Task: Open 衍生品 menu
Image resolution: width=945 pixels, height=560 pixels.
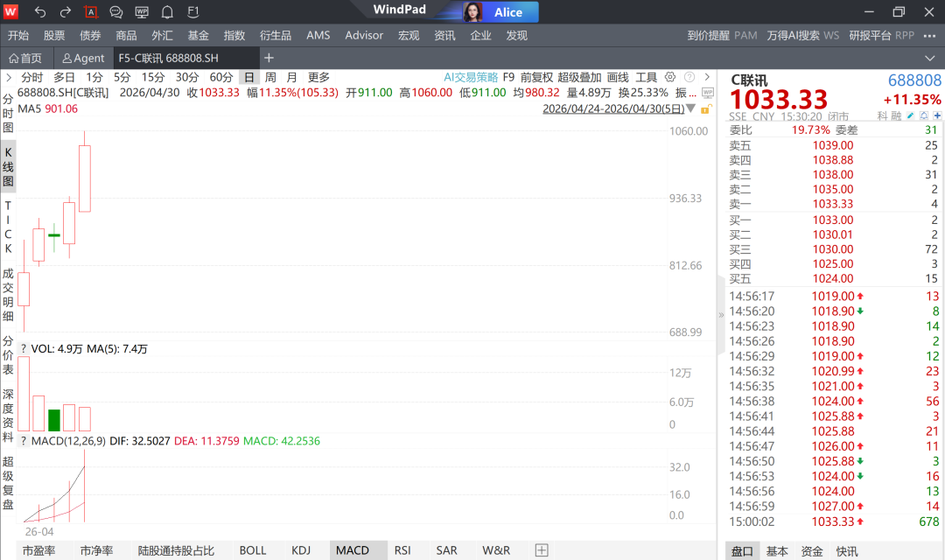Action: 276,36
